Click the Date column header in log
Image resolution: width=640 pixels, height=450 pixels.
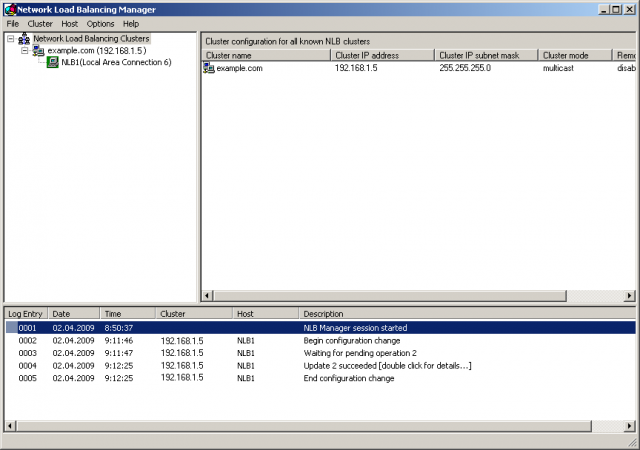[x=74, y=314]
